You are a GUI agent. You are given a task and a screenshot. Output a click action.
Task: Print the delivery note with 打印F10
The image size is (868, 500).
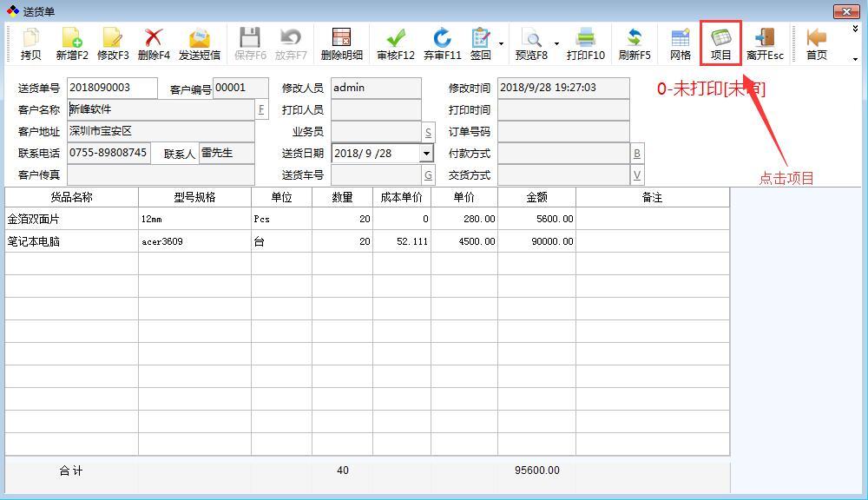click(586, 43)
